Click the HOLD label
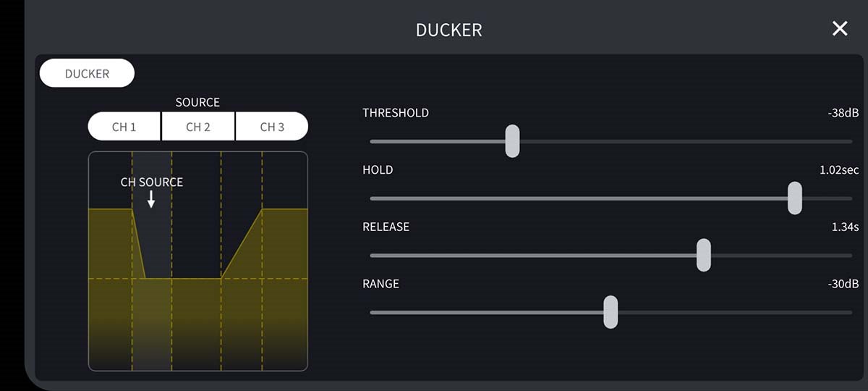The height and width of the screenshot is (391, 868). (378, 170)
